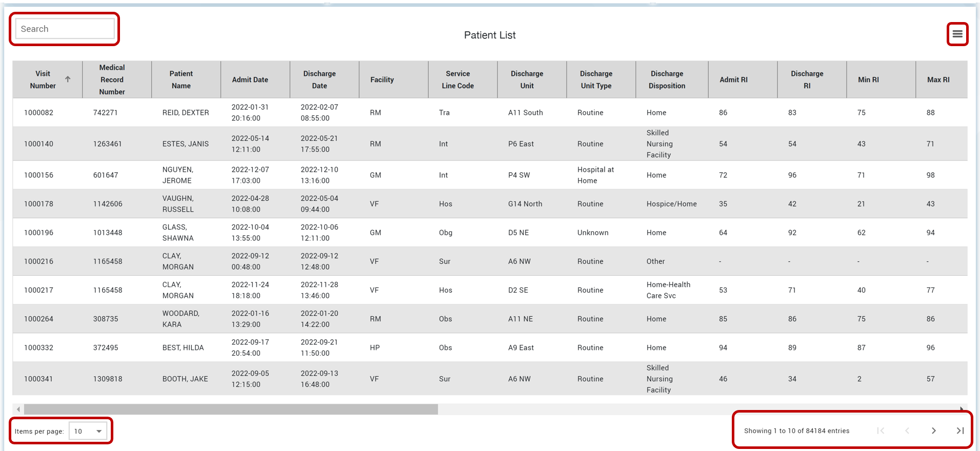Image resolution: width=980 pixels, height=451 pixels.
Task: Click the horizontal scrollbar left arrow
Action: [x=18, y=409]
